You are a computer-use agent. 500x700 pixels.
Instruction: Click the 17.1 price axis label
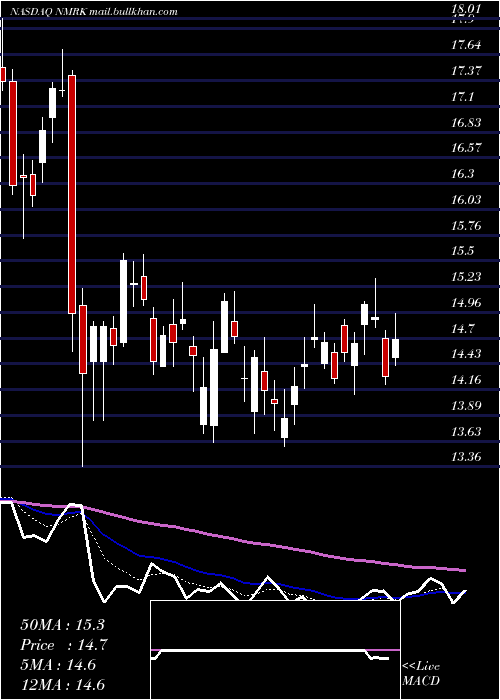463,96
